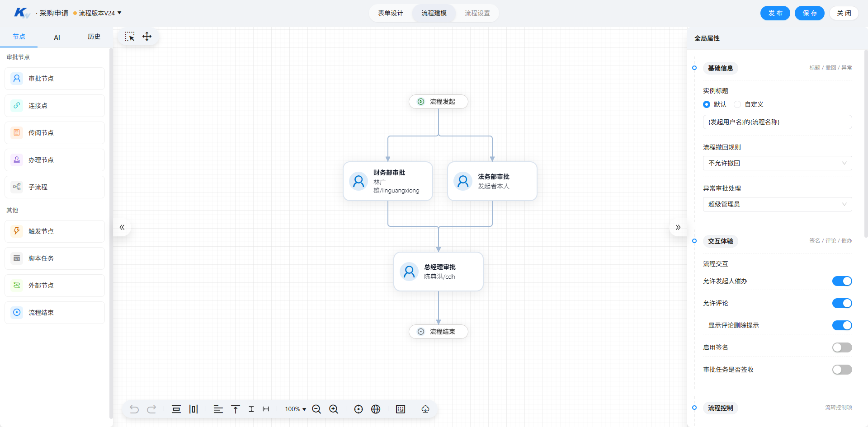Choose the 脚本任务 script task node

[x=55, y=258]
